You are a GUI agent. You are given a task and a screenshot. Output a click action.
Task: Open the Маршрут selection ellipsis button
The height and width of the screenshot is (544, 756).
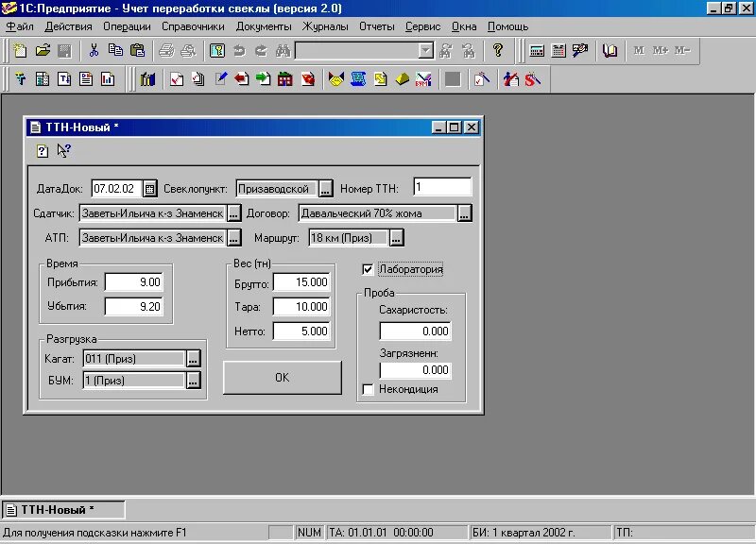[x=396, y=238]
